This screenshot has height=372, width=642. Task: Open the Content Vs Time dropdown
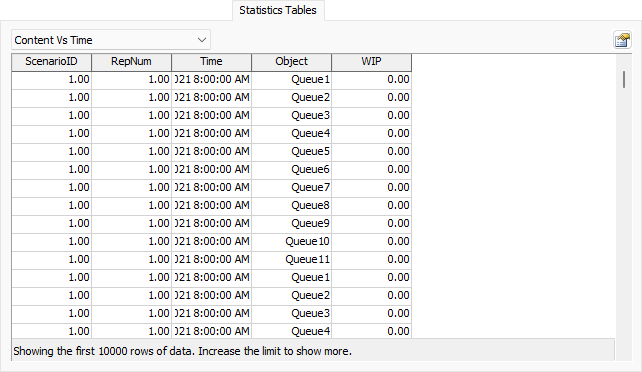coord(111,40)
